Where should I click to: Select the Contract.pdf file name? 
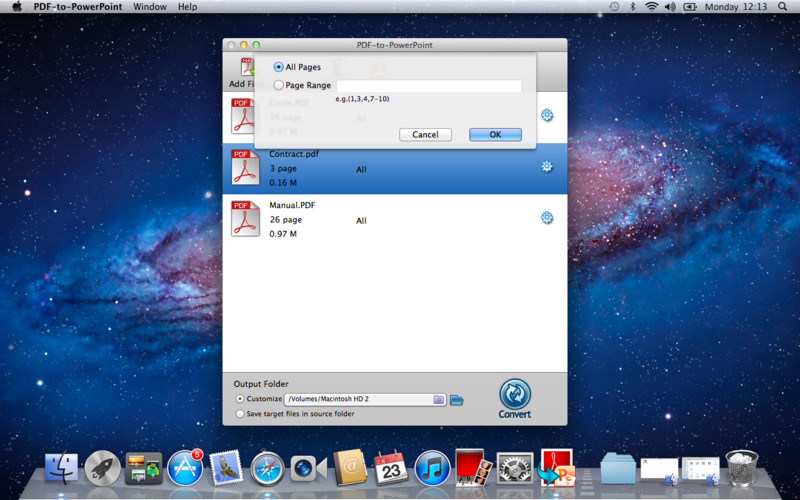[294, 154]
